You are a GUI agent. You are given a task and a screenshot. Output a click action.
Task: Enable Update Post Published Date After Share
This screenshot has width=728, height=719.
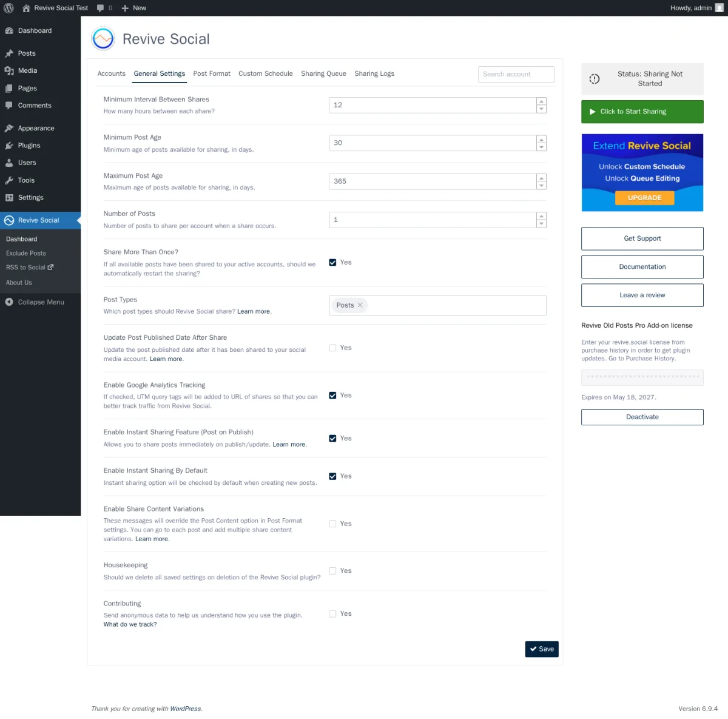pos(332,348)
